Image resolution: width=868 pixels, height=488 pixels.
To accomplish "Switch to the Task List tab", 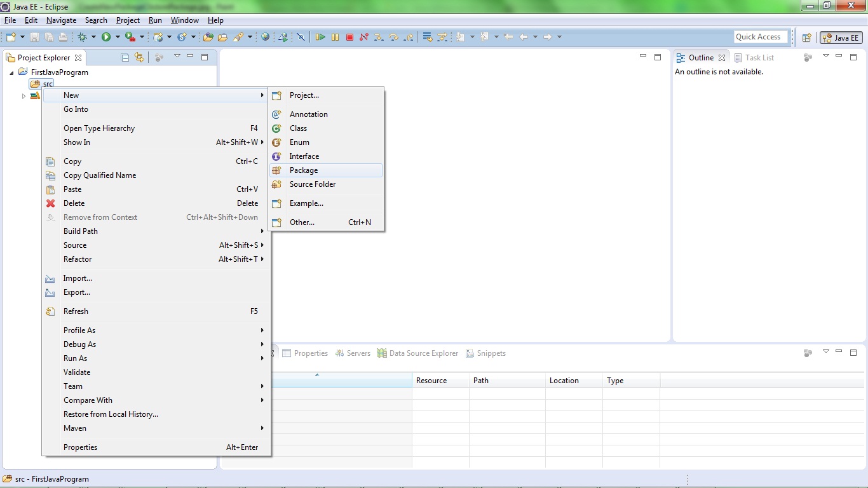I will 754,57.
